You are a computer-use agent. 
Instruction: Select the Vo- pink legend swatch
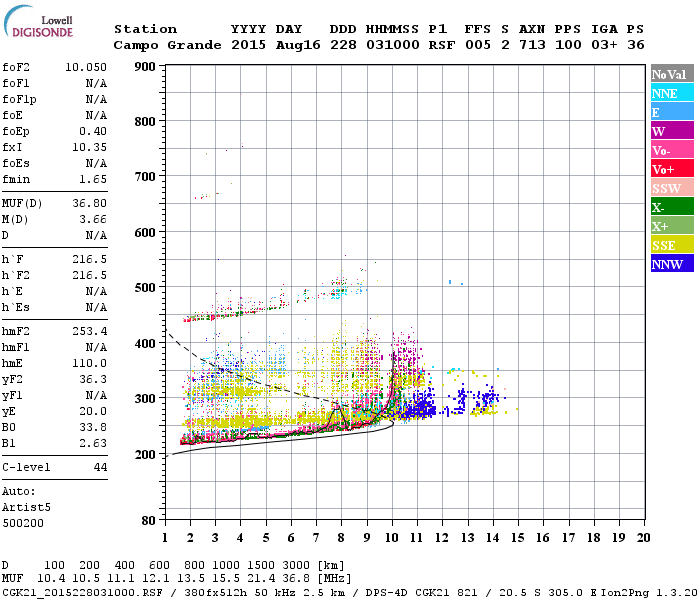point(672,150)
